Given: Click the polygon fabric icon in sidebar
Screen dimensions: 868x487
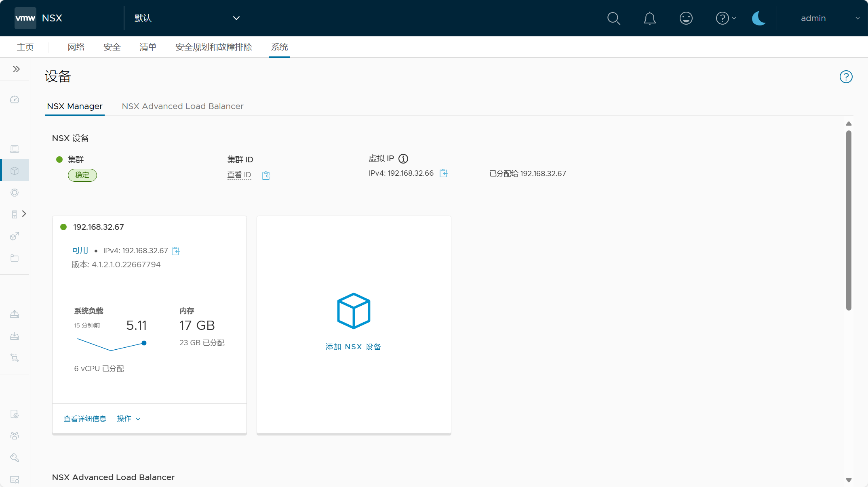Looking at the screenshot, I should pos(15,193).
